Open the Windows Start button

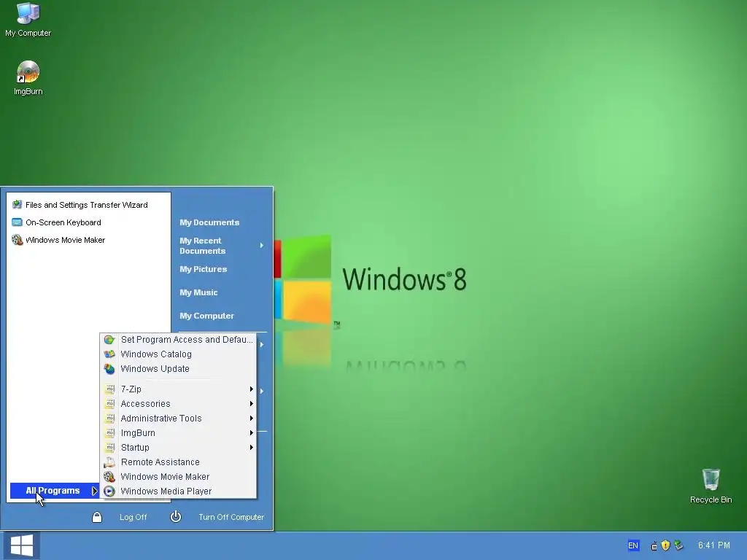[21, 545]
